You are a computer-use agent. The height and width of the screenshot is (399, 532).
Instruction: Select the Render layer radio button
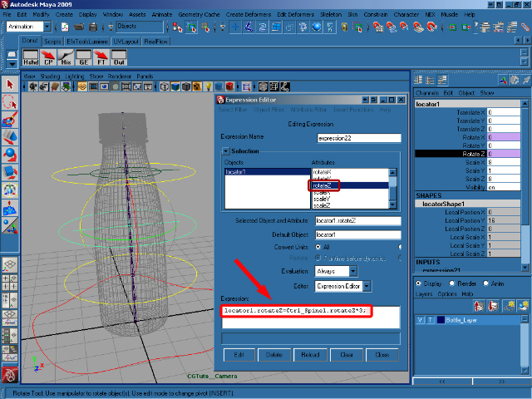point(452,283)
